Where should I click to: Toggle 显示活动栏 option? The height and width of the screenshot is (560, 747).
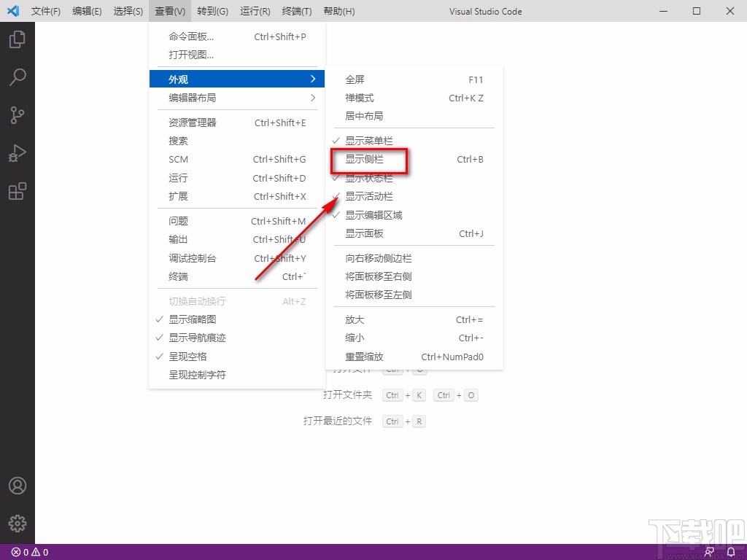[x=414, y=196]
